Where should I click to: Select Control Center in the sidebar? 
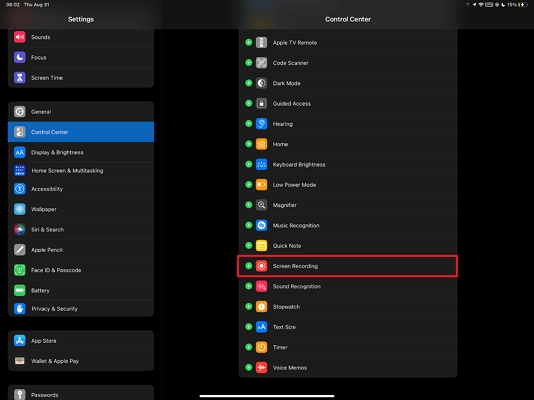(x=81, y=132)
